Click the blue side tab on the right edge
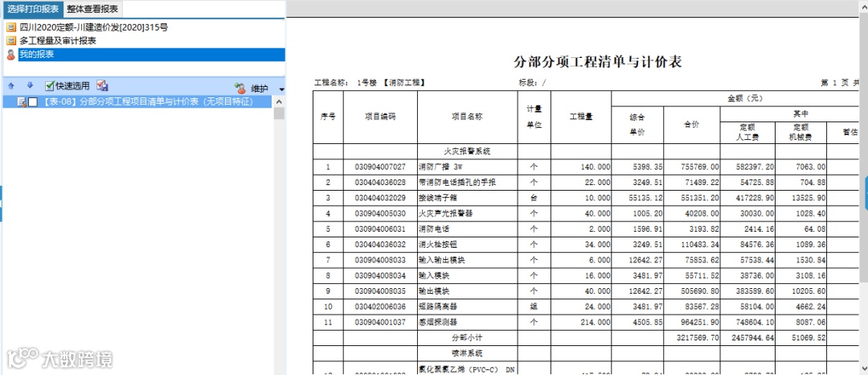This screenshot has height=375, width=868. (x=866, y=192)
